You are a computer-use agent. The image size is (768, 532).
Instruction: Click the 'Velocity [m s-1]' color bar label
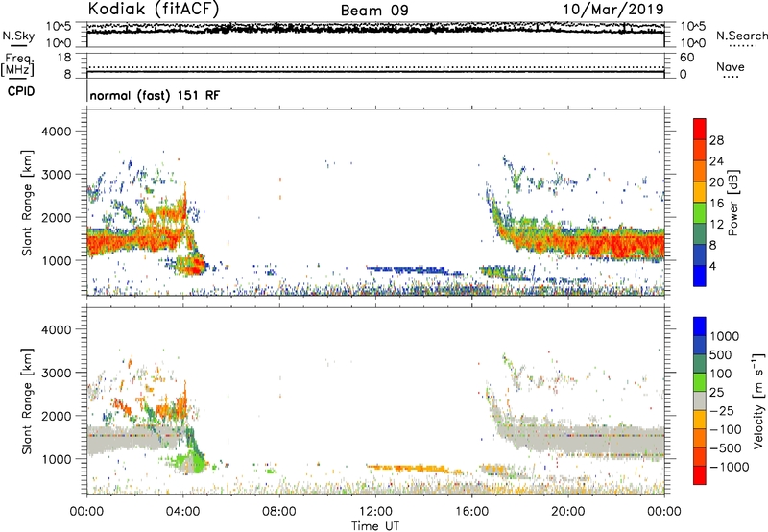pos(758,400)
